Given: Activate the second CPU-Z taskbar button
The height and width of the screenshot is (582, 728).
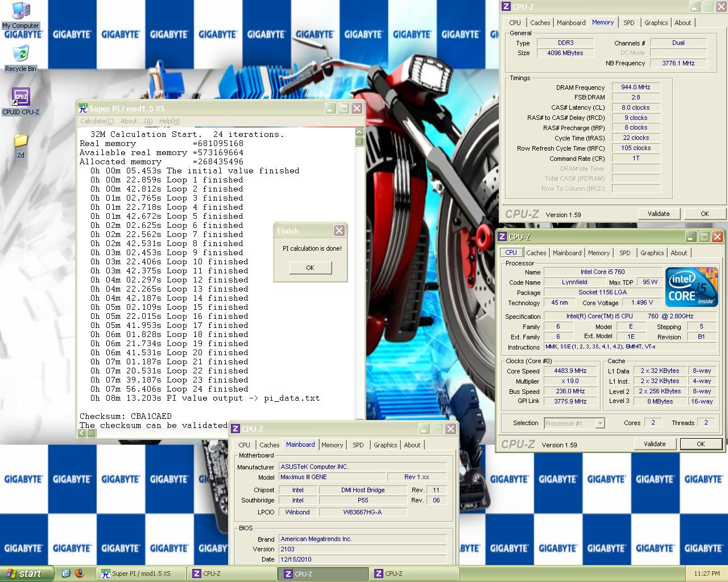Looking at the screenshot, I should (x=324, y=574).
